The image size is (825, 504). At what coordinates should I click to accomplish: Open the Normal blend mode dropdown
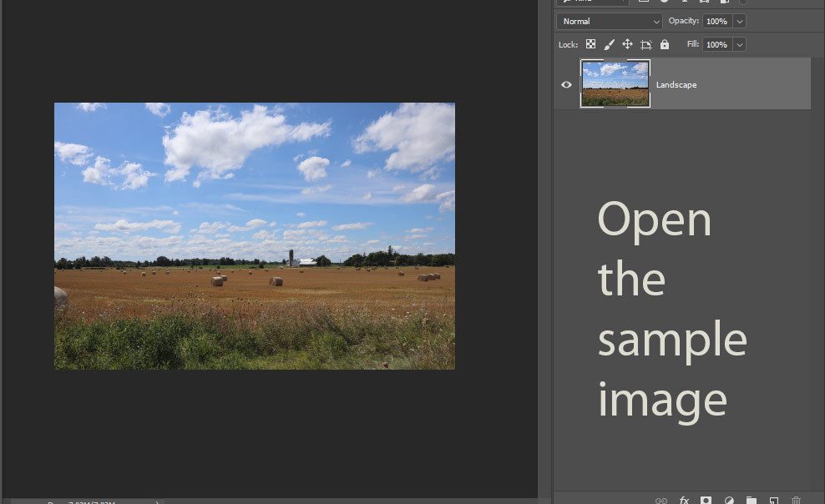tap(610, 21)
